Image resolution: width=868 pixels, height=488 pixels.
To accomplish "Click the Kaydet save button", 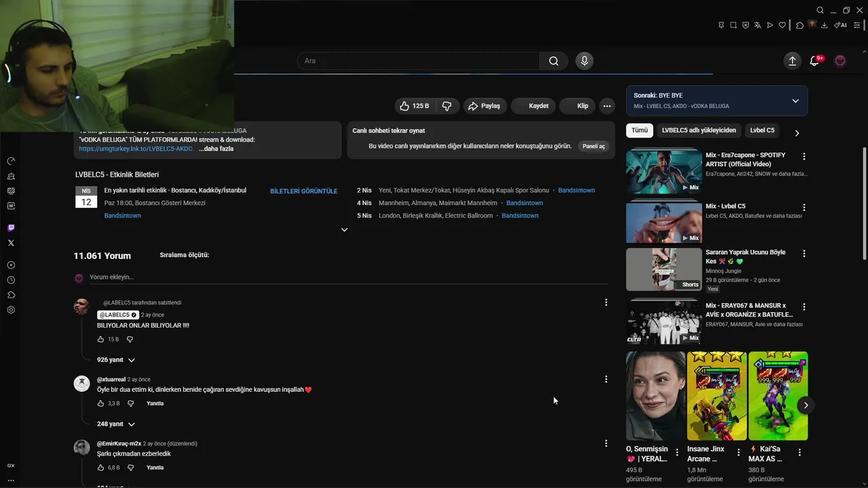I will pyautogui.click(x=532, y=106).
